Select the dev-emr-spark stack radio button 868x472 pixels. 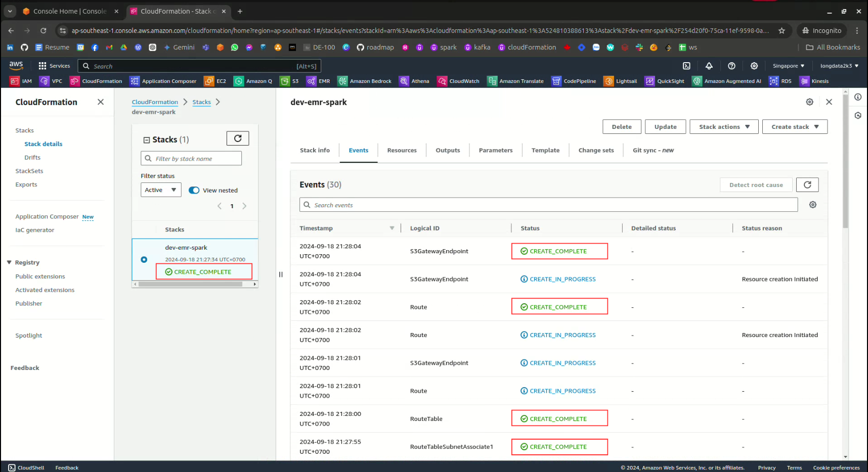point(144,260)
